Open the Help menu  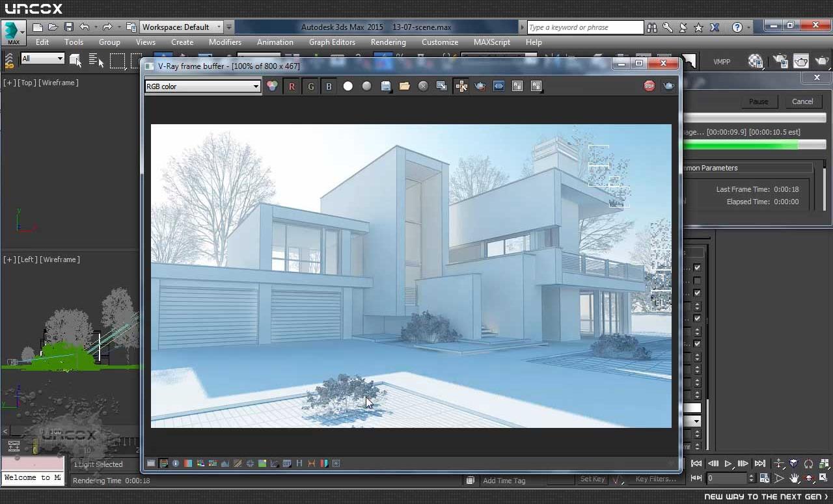tap(534, 42)
